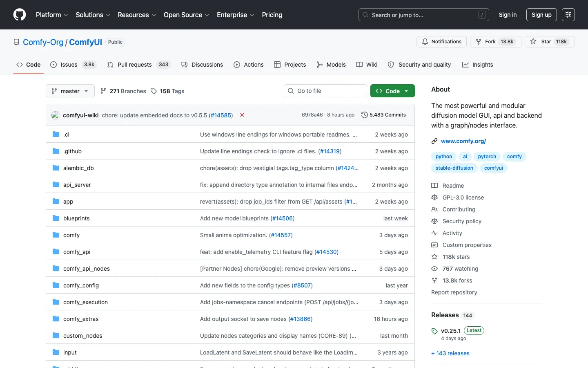Open the master branch selector dropdown
Image resolution: width=588 pixels, height=368 pixels.
pos(70,91)
